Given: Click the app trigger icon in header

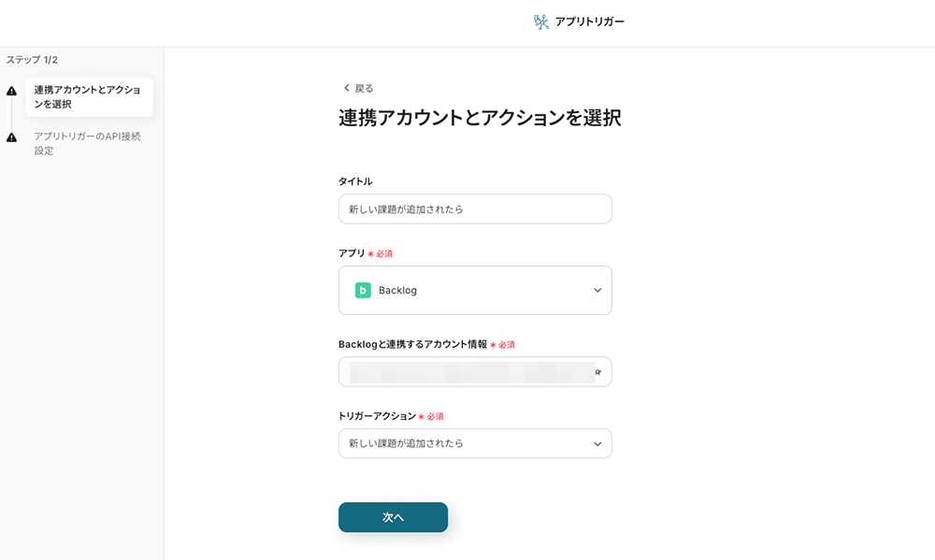Looking at the screenshot, I should click(541, 22).
